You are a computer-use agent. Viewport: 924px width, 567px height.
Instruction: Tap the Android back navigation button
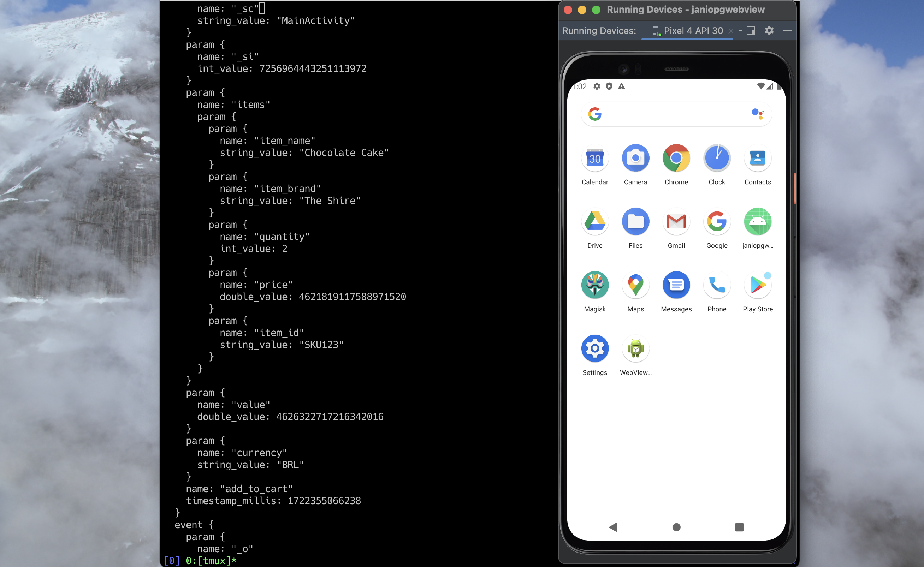coord(612,527)
